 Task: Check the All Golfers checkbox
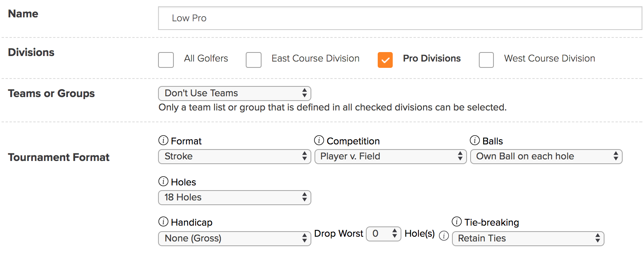point(166,60)
